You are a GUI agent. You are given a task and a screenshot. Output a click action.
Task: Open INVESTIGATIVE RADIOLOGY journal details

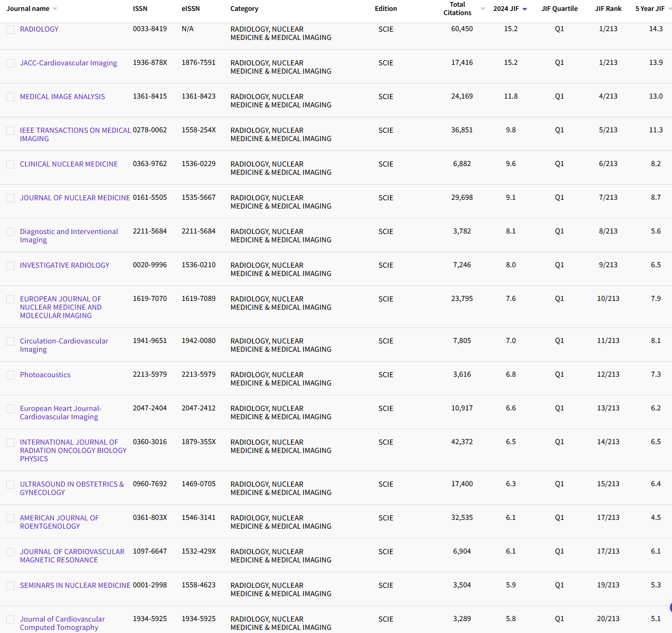(64, 265)
